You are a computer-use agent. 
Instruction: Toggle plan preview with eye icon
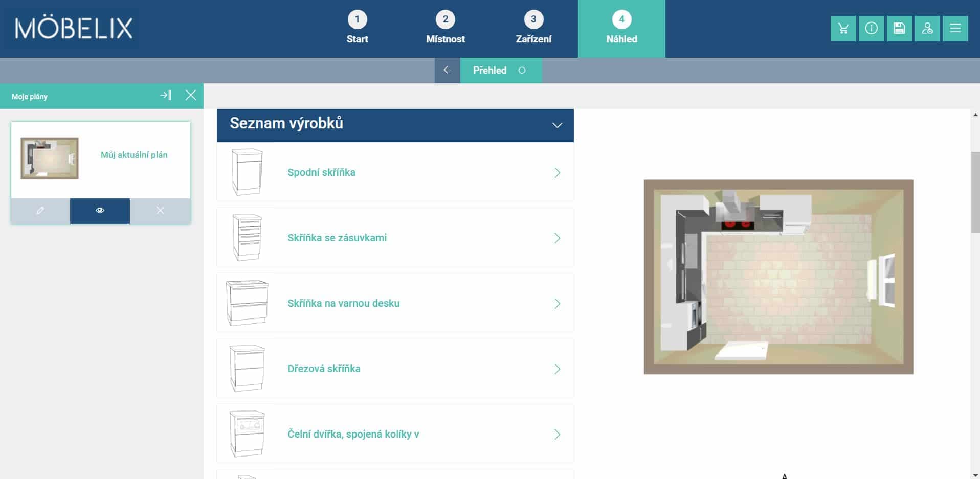tap(100, 211)
